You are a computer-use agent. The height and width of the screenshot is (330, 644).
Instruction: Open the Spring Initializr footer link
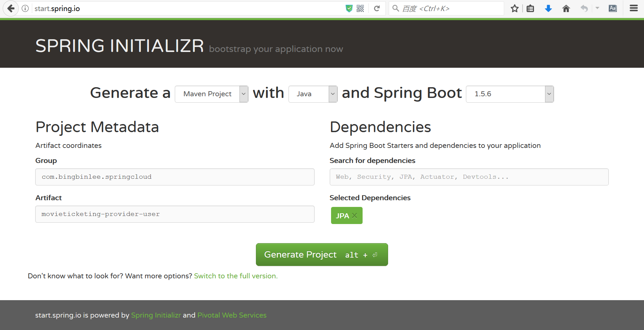pos(156,315)
